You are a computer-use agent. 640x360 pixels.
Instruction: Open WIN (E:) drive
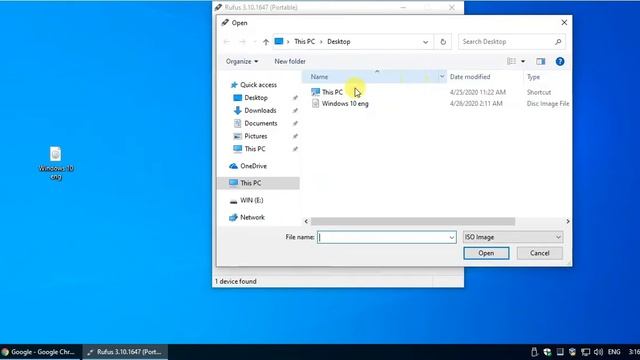point(251,200)
